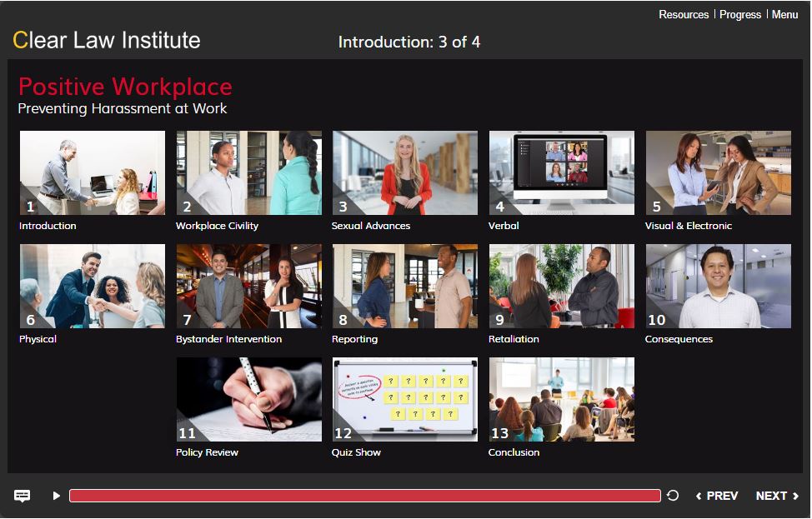The height and width of the screenshot is (519, 812).
Task: Open the Visual & Electronic section
Action: [718, 172]
